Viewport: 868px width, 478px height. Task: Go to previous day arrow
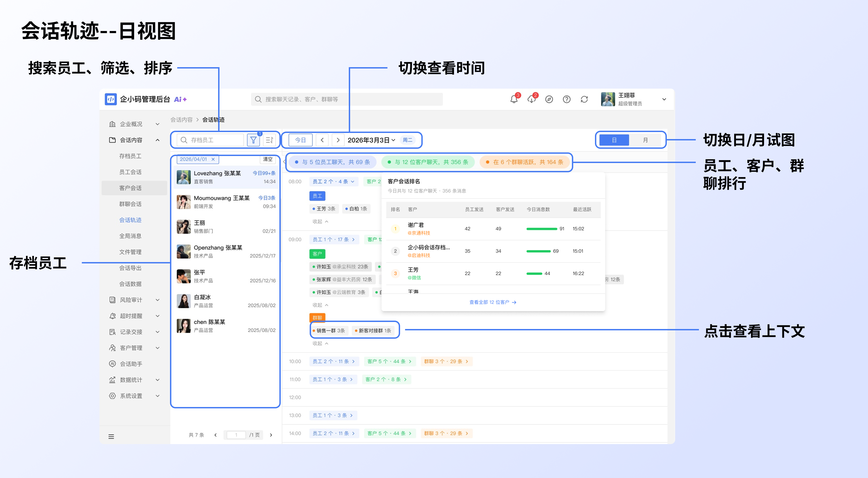[x=322, y=140]
